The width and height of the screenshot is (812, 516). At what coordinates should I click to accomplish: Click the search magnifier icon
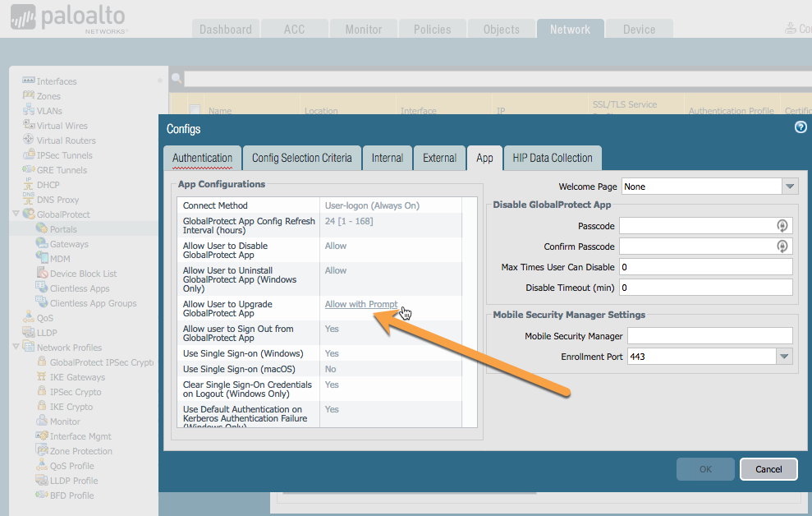tap(177, 78)
